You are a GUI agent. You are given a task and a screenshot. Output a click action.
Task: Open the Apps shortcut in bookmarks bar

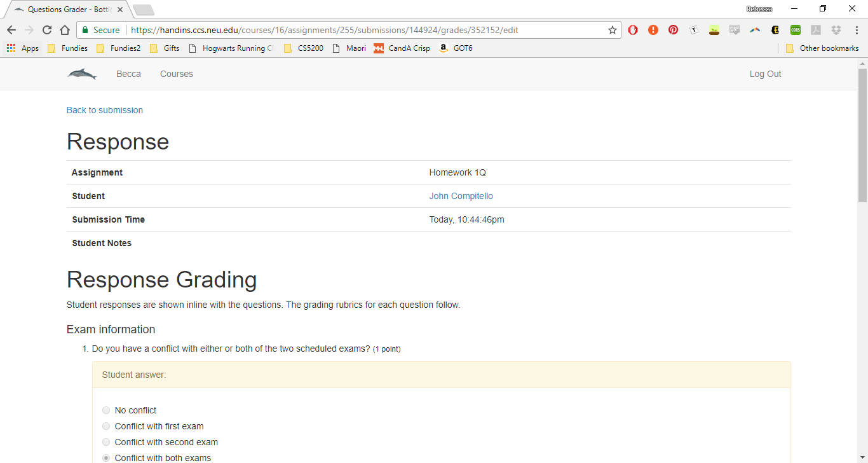click(23, 48)
